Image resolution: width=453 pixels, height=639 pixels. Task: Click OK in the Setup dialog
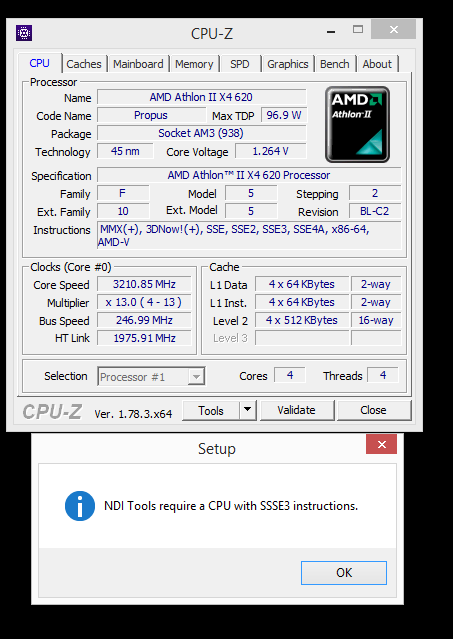pyautogui.click(x=344, y=573)
